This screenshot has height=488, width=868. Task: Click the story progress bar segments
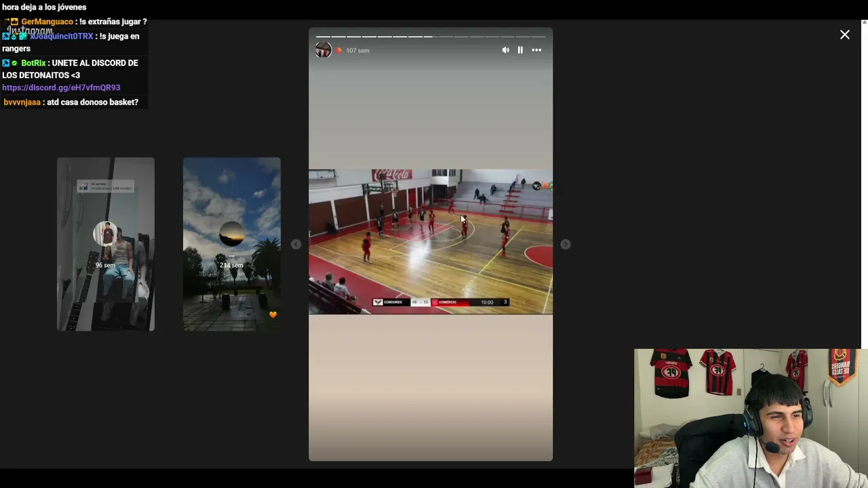(431, 37)
